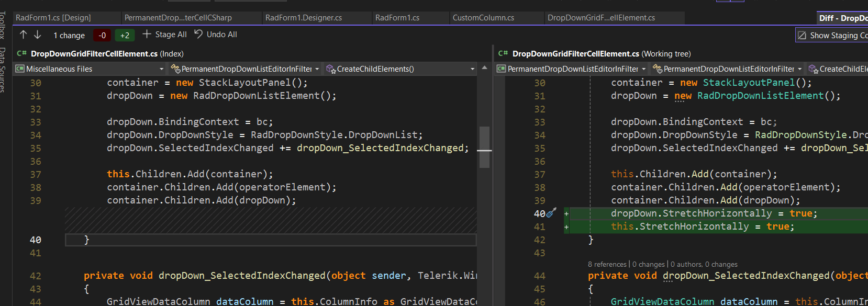Click the left pane vertical scrollbar thumb
This screenshot has height=306, width=868.
point(484,147)
